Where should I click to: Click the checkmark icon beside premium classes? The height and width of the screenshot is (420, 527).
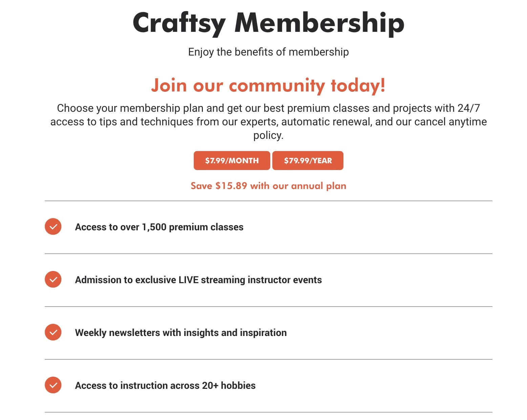53,227
